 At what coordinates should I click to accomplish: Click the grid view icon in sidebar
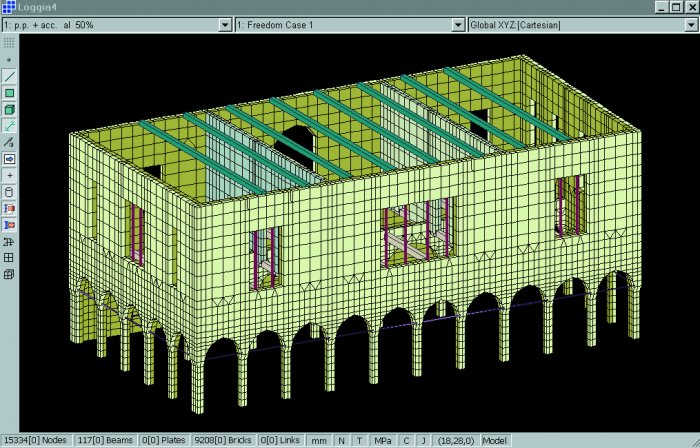point(9,257)
